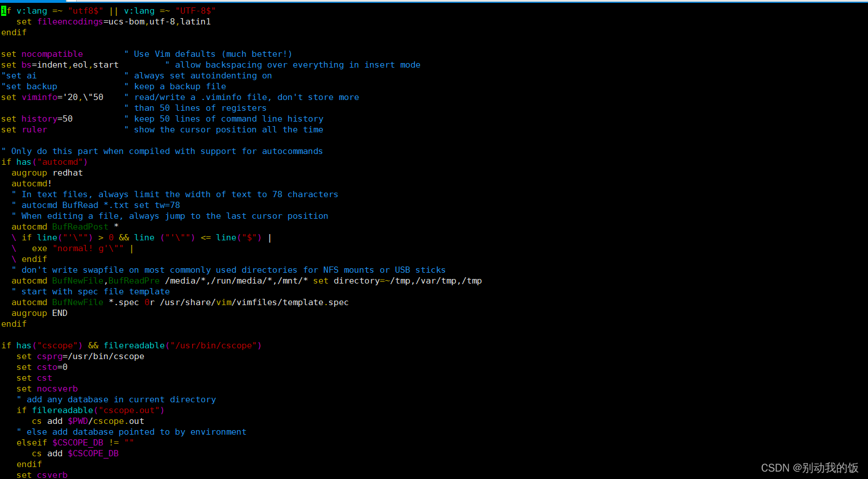
Task: Click 'cs add $PWD/cscope.out' line
Action: 88,421
